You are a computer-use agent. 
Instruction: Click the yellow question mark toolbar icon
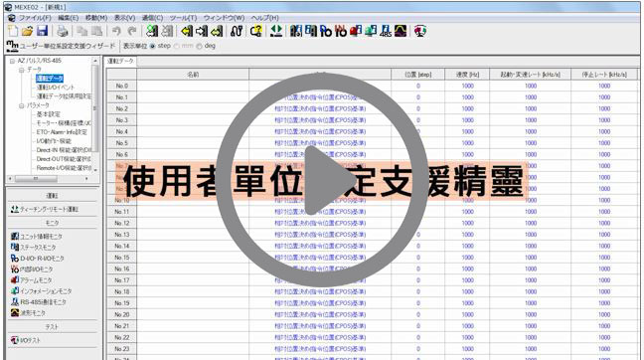point(256,31)
